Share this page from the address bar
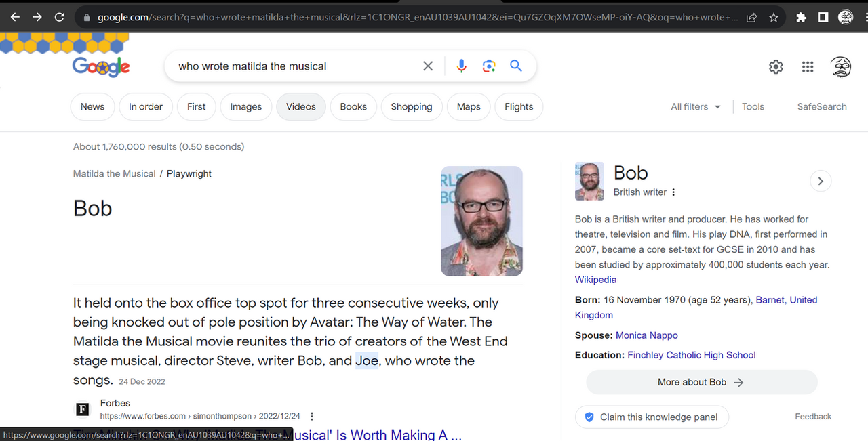Screen dimensions: 868x441 coord(751,18)
